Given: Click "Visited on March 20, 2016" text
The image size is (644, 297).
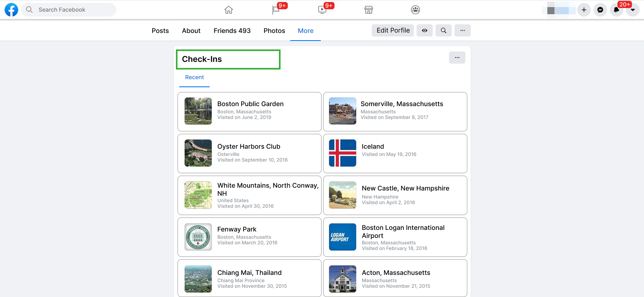Looking at the screenshot, I should click(x=248, y=243).
